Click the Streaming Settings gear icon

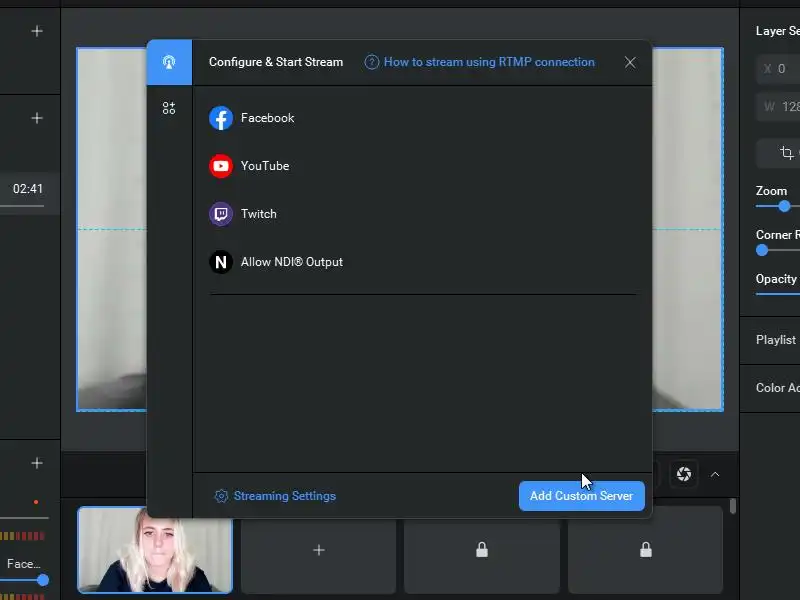[221, 496]
